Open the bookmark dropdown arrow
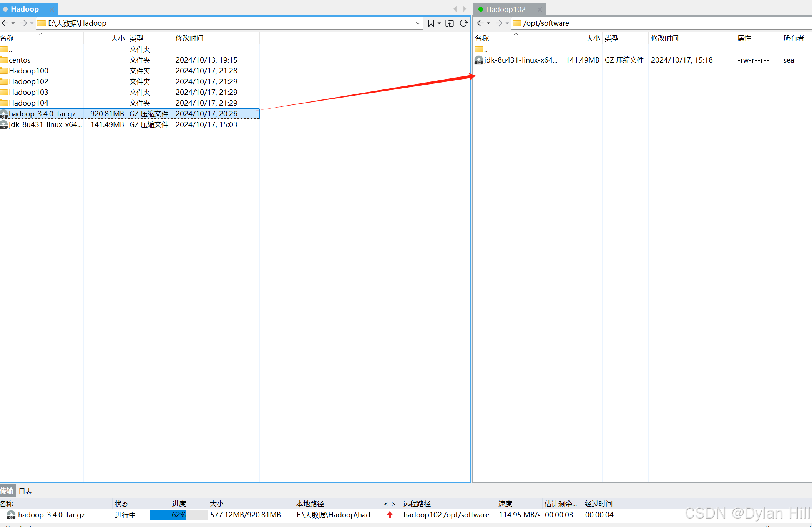 [x=439, y=23]
